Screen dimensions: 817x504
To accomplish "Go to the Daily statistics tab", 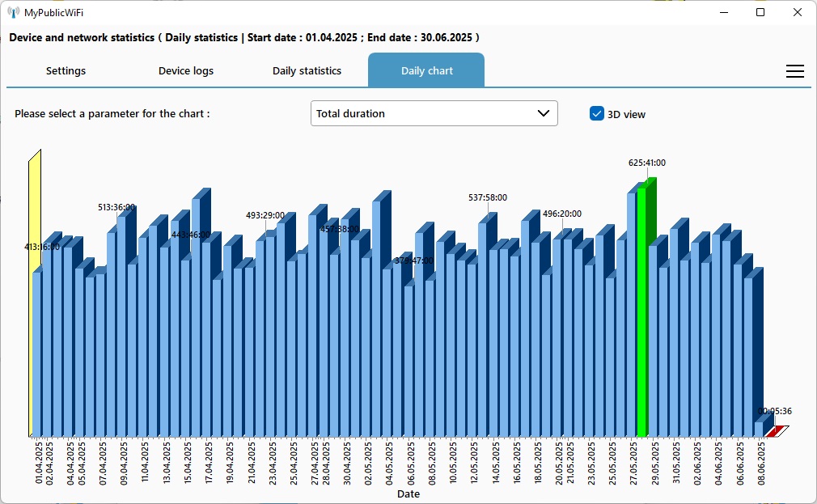I will tap(307, 71).
